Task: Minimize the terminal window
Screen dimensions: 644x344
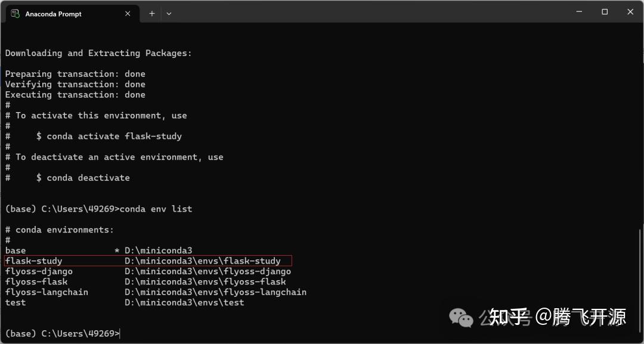Action: pos(579,12)
